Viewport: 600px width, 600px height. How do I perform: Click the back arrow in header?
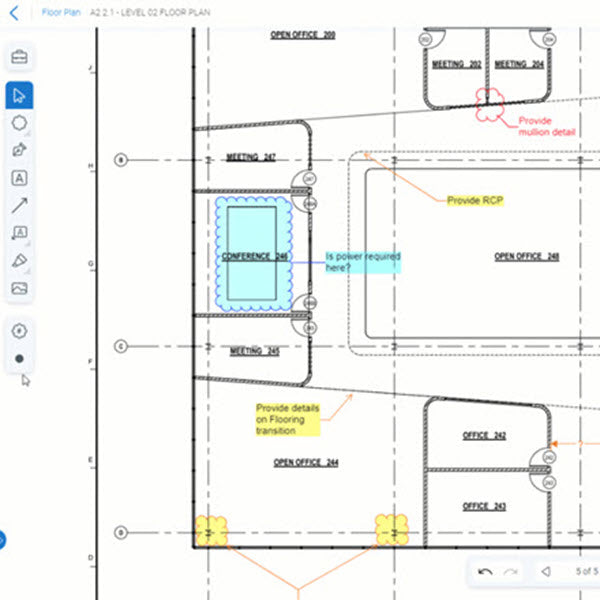(x=14, y=14)
